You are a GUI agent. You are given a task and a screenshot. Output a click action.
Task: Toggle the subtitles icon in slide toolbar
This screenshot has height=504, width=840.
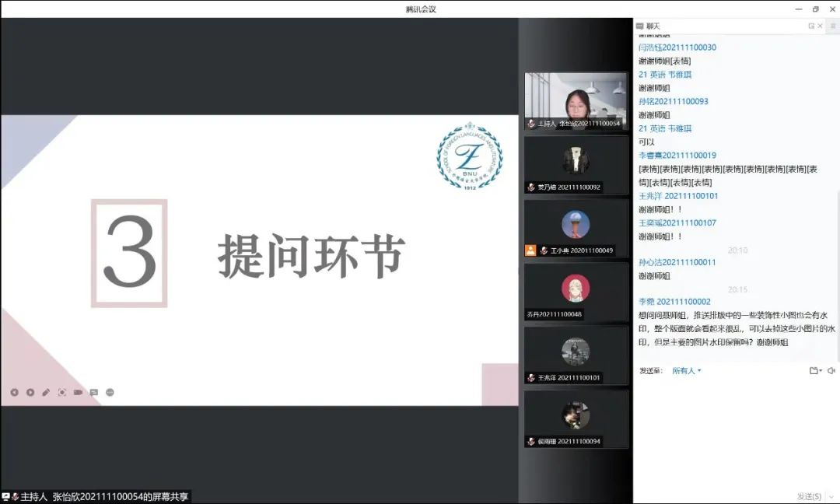click(x=94, y=393)
